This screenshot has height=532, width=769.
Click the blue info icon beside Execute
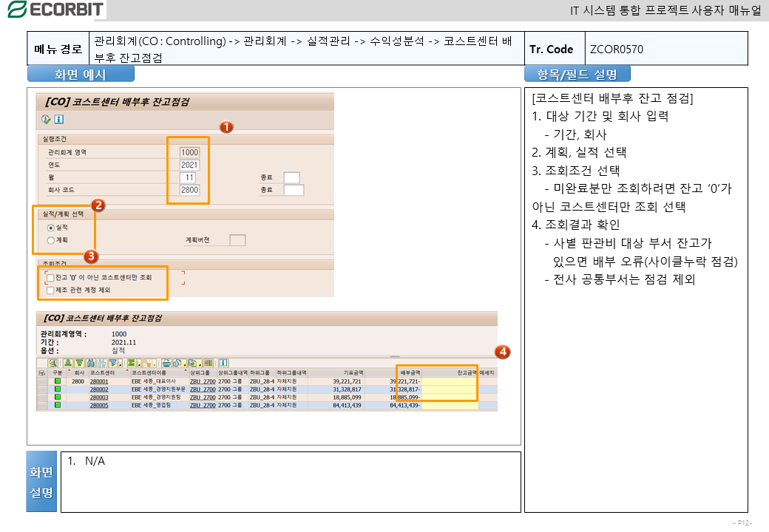pos(58,119)
